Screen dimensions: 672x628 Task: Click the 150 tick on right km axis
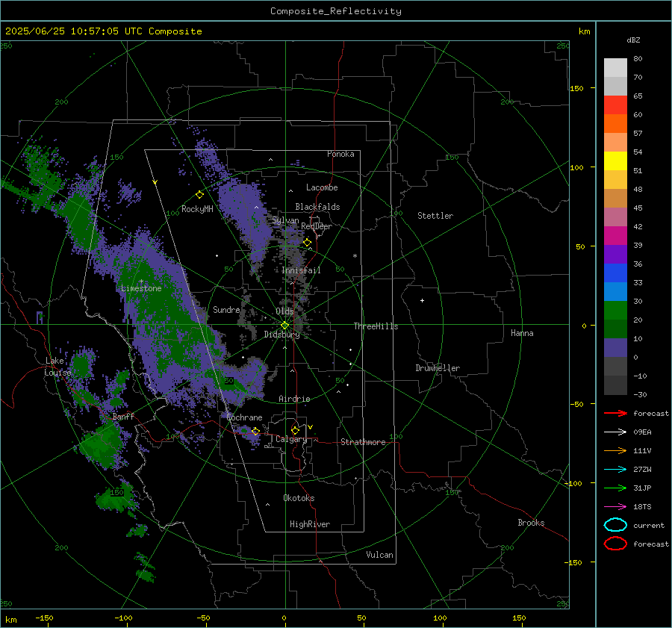coord(577,88)
